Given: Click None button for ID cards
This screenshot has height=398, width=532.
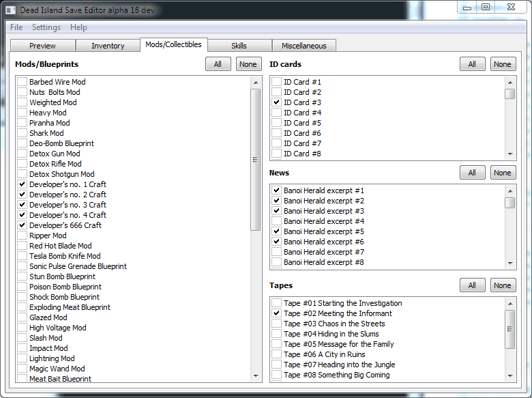Looking at the screenshot, I should coord(503,64).
